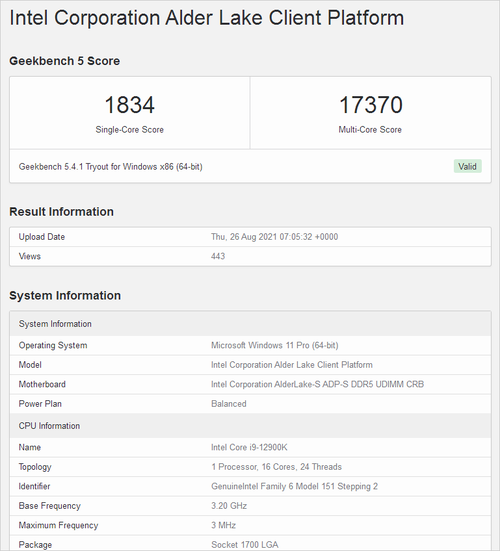
Task: Click the views count 443
Action: pyautogui.click(x=218, y=256)
